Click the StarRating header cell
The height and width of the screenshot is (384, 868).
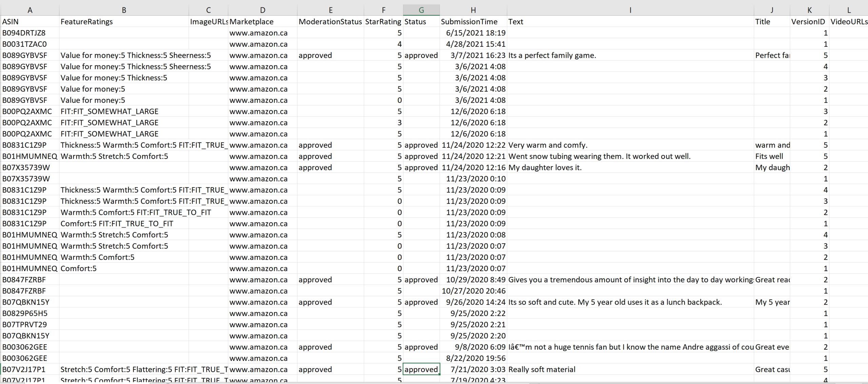tap(383, 22)
